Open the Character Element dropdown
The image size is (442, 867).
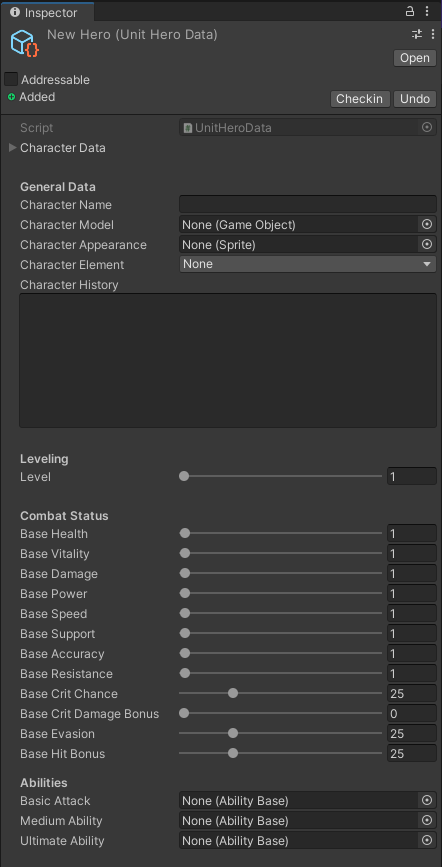308,264
